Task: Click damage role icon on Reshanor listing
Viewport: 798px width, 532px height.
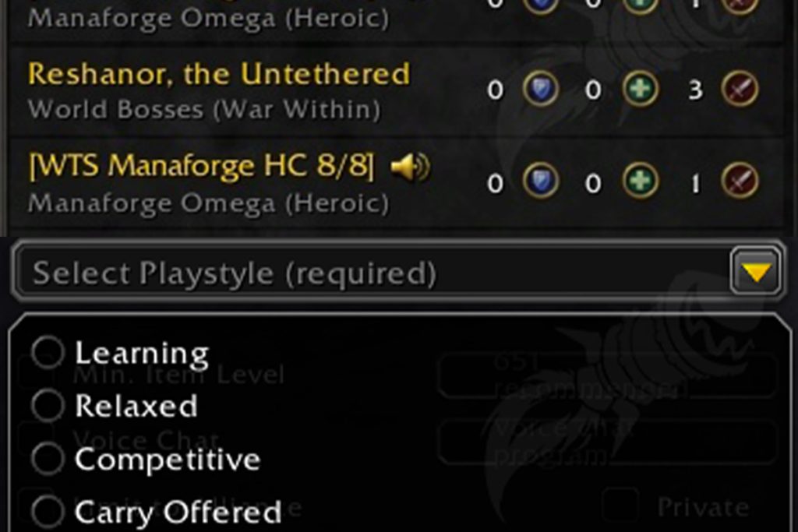Action: click(740, 89)
